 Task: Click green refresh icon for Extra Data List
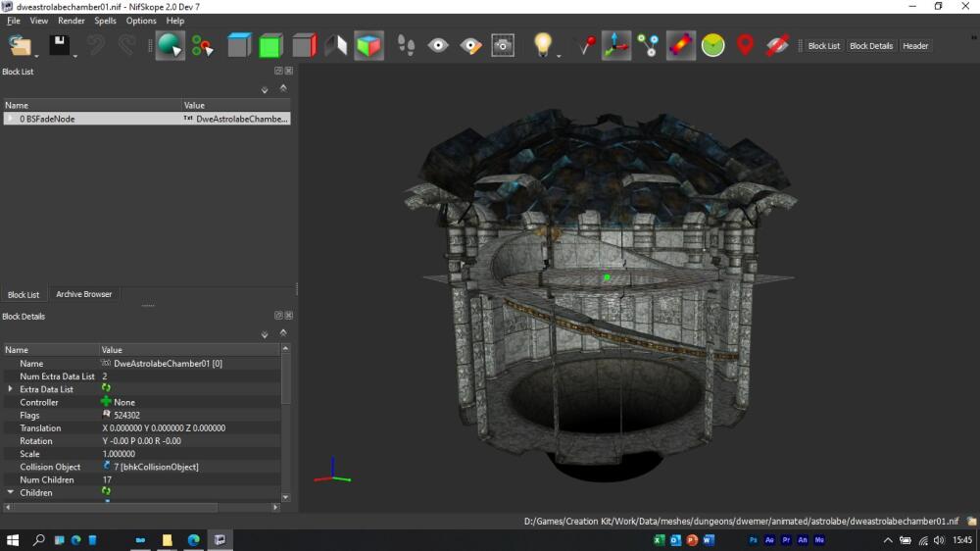click(x=106, y=388)
